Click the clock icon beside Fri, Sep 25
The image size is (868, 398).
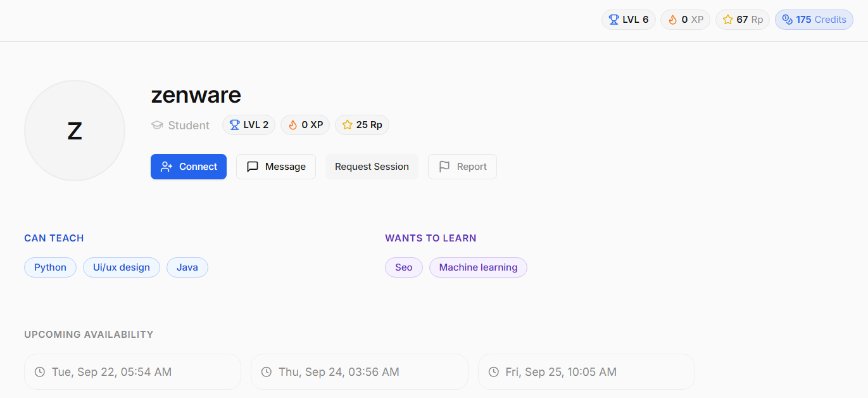pos(493,372)
